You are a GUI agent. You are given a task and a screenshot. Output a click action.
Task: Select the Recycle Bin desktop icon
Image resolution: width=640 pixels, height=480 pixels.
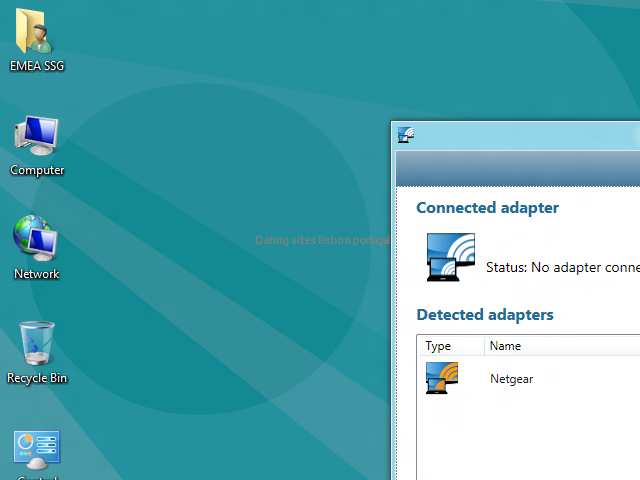[37, 343]
